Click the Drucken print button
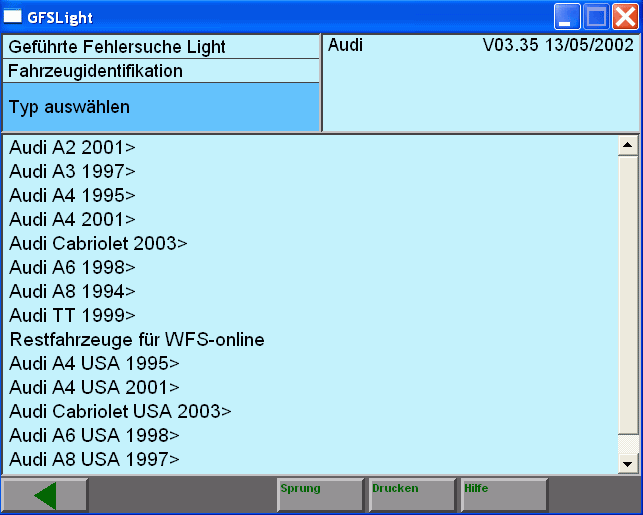643x515 pixels. pos(412,495)
